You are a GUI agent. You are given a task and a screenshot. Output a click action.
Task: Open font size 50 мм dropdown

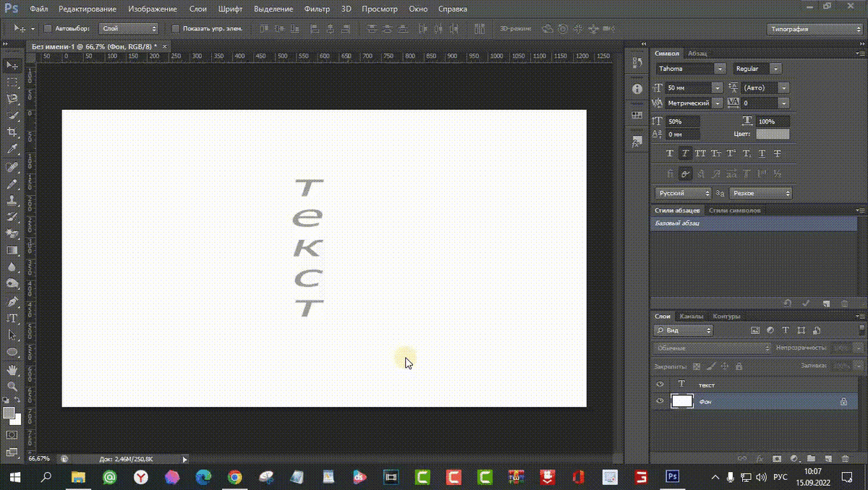click(717, 87)
